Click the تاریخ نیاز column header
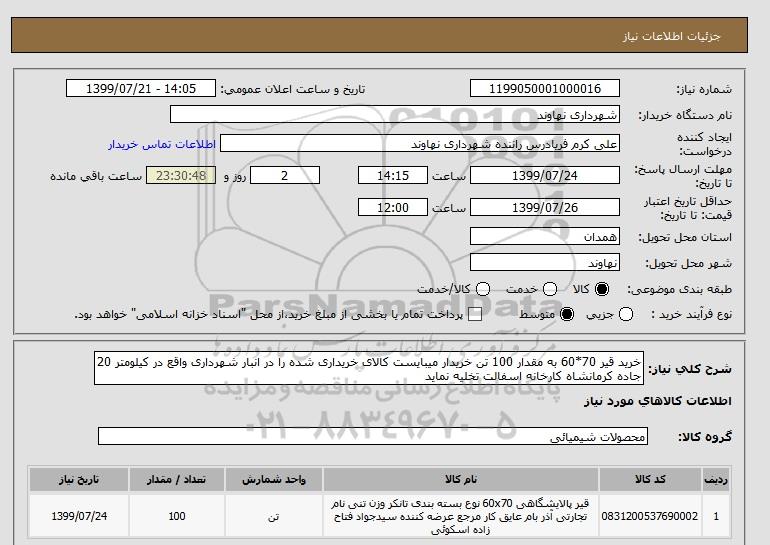Screen dimensions: 770x545 79,479
